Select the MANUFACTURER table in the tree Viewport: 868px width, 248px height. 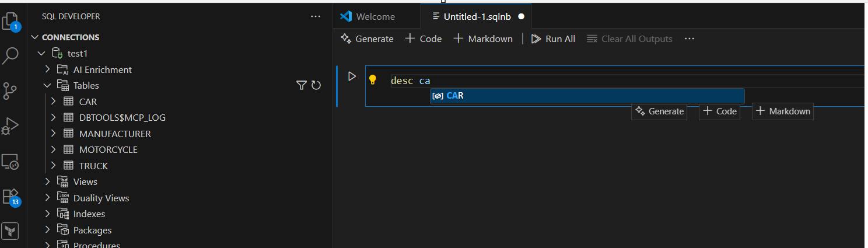click(115, 134)
